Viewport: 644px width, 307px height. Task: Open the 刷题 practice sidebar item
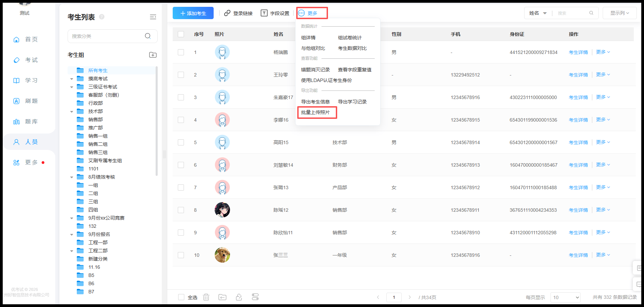click(x=26, y=101)
